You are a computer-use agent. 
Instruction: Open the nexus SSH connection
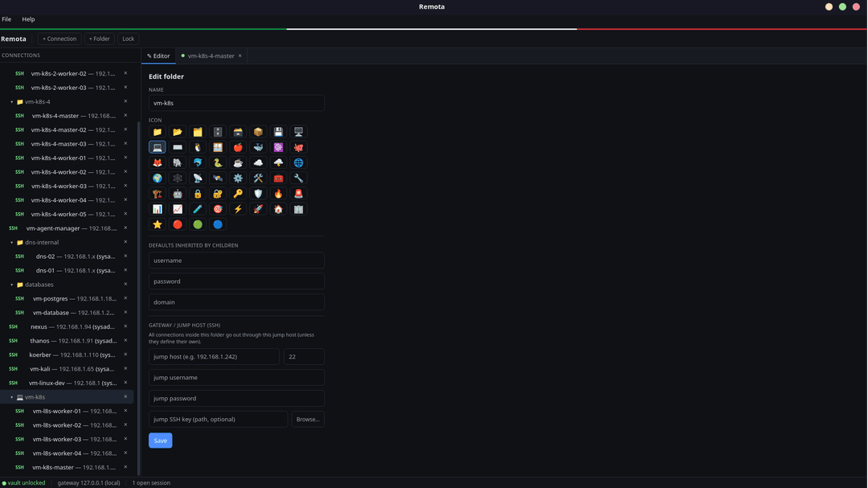pyautogui.click(x=68, y=327)
